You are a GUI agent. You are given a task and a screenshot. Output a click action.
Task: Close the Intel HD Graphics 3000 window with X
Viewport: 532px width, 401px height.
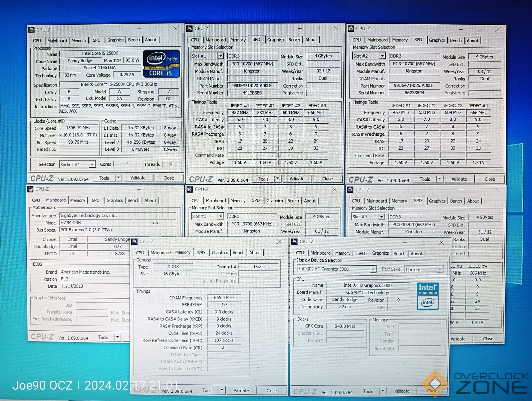[441, 243]
